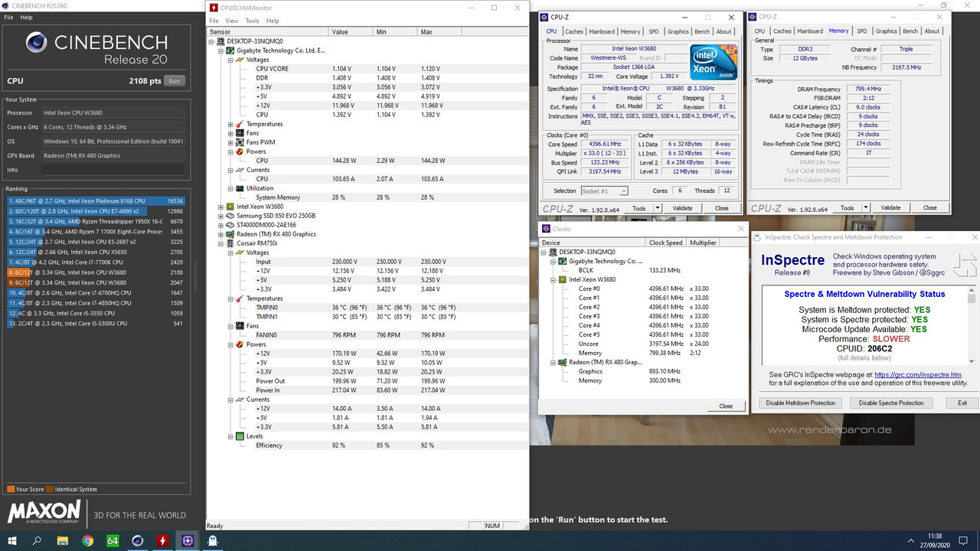Expand ST4000DM000-2AE166 drive node
This screenshot has height=551, width=980.
(x=220, y=225)
